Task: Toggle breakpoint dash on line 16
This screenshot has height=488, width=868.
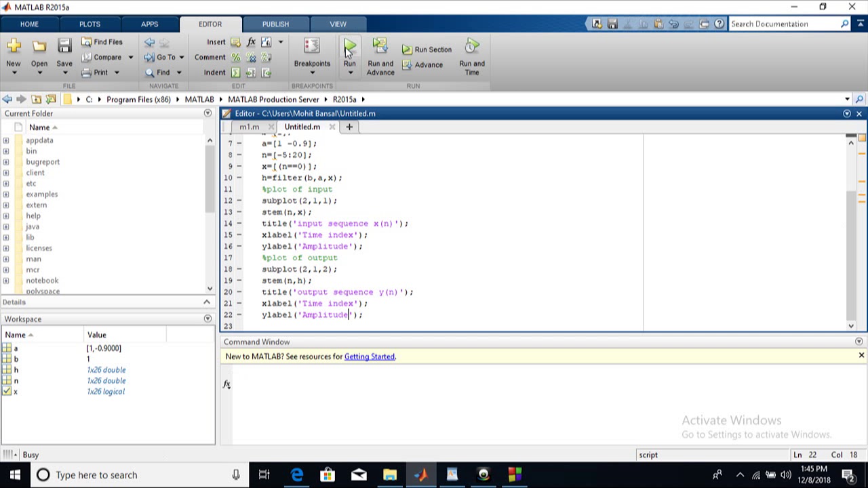Action: (x=239, y=246)
